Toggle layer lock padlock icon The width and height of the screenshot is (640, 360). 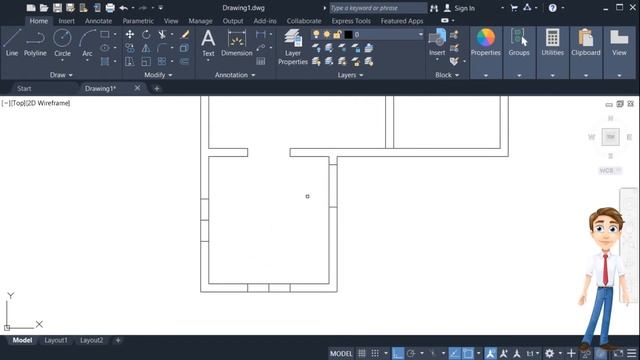click(337, 34)
